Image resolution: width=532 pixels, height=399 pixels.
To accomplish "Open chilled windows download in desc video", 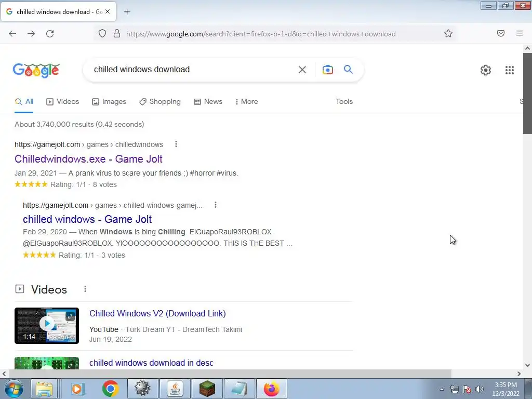I will (x=151, y=363).
